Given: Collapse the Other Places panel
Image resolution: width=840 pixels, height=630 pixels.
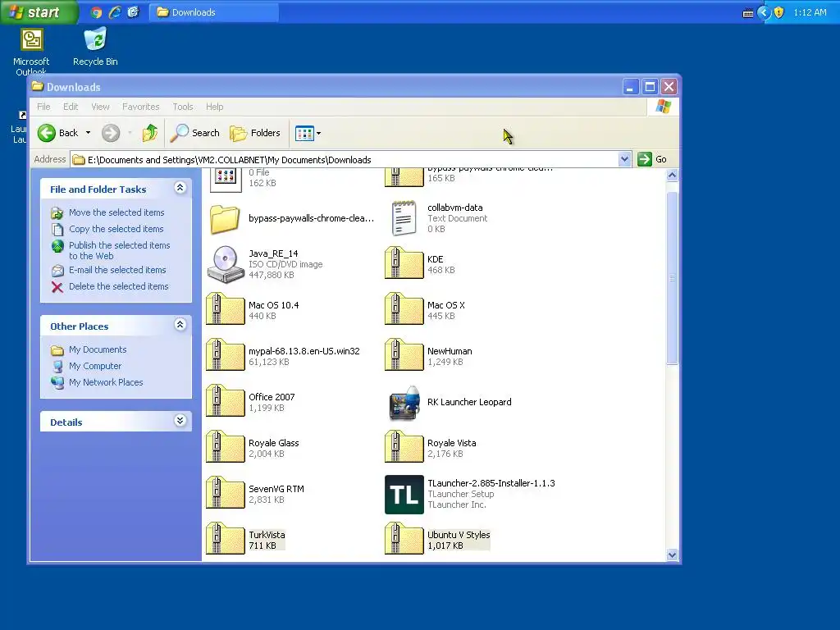Looking at the screenshot, I should (x=180, y=325).
